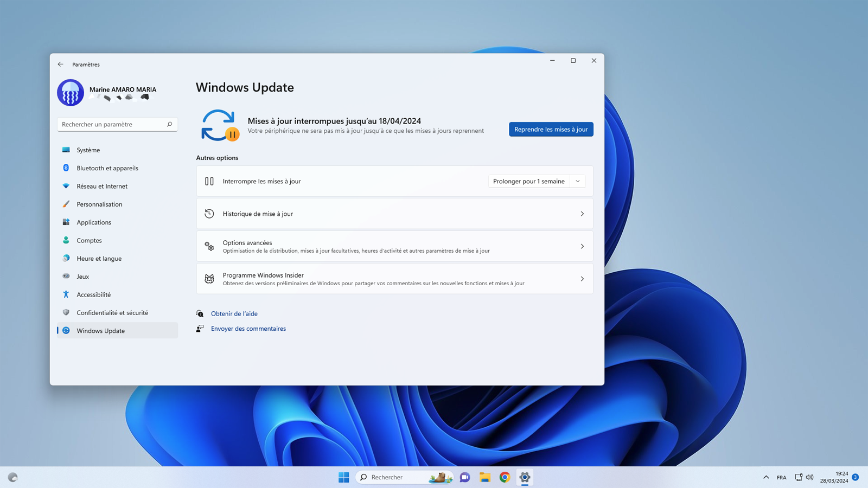The image size is (868, 488).
Task: Expand hidden icons in the system tray
Action: coord(765,477)
